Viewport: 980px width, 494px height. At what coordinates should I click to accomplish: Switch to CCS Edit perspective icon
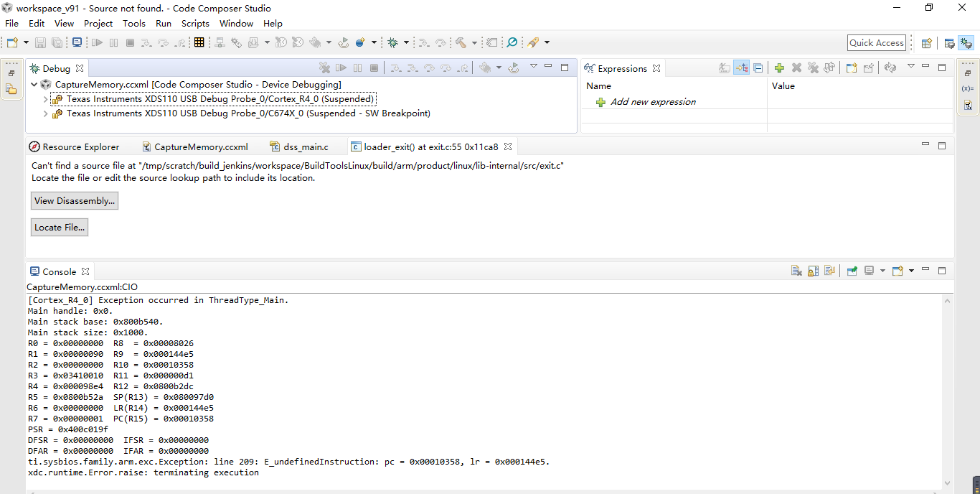tap(949, 43)
